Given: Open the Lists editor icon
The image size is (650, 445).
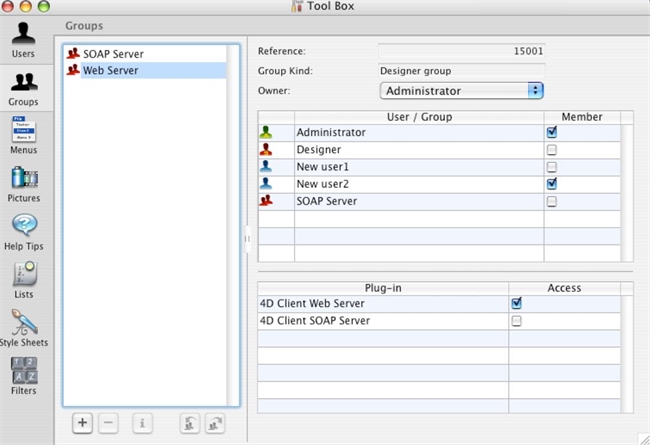Looking at the screenshot, I should coord(24,278).
